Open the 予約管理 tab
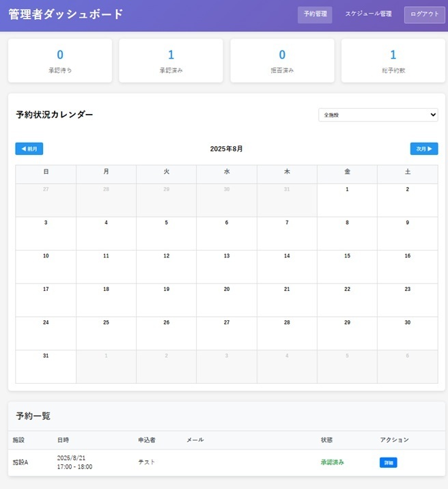The image size is (448, 489). point(315,14)
